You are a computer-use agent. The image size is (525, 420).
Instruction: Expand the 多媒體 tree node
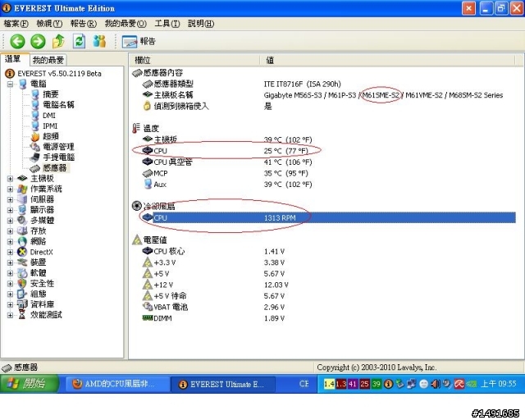coord(10,221)
